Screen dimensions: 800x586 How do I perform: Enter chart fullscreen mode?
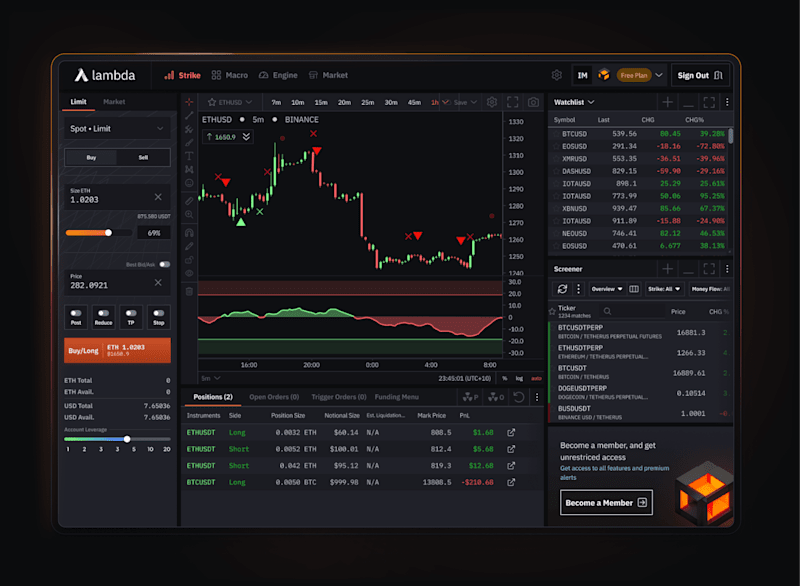513,102
